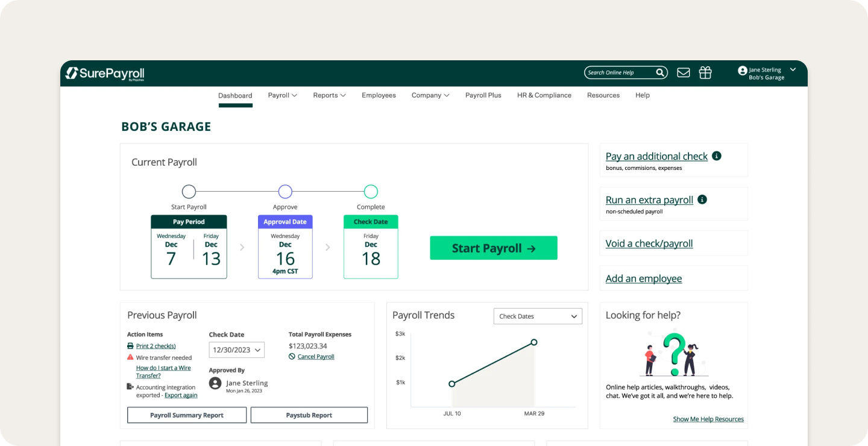This screenshot has height=446, width=868.
Task: Open the mail envelope icon
Action: (683, 73)
